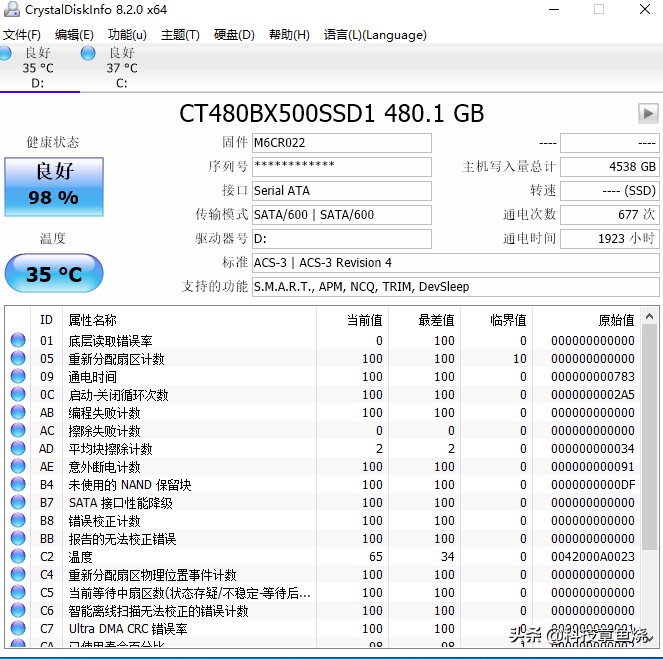Click status orb for attribute B4

click(x=18, y=484)
